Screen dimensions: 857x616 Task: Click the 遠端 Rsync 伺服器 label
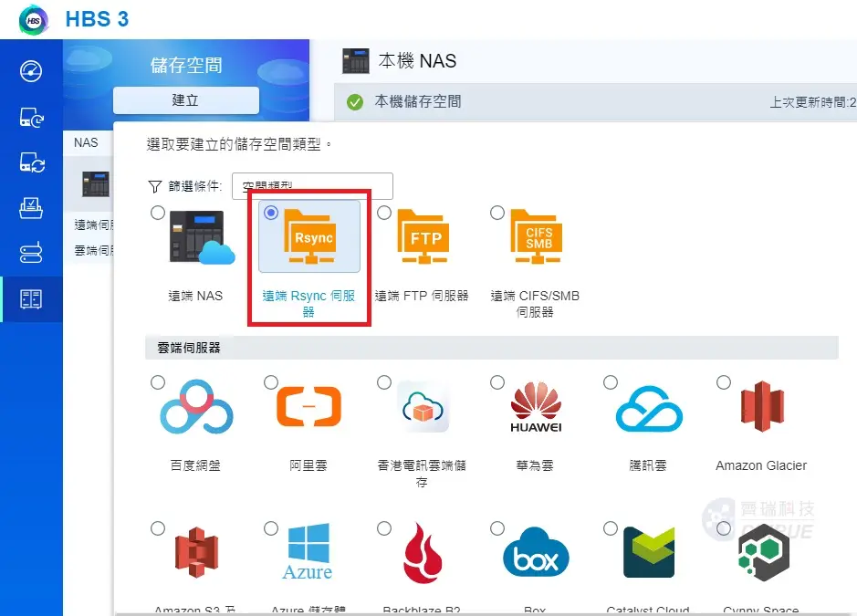[x=308, y=303]
